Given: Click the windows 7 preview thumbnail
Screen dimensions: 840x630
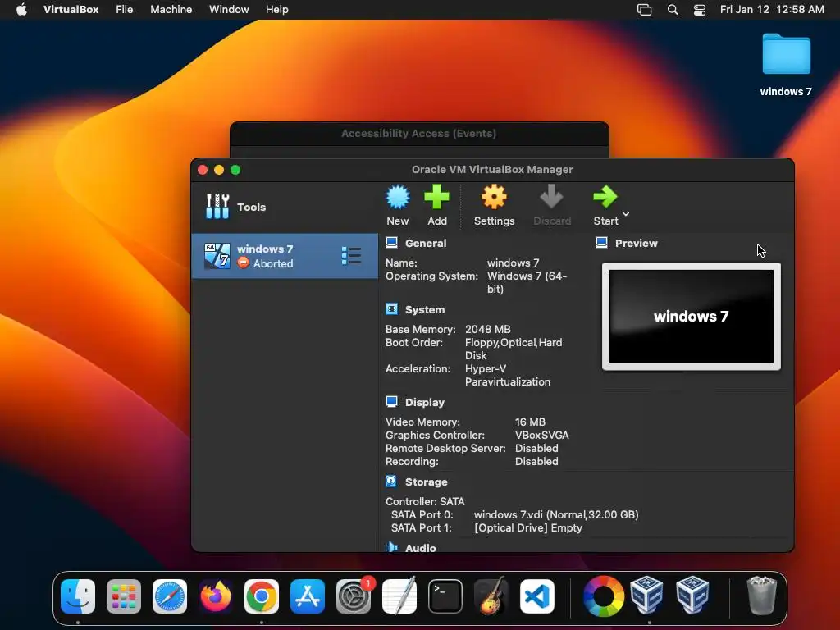Looking at the screenshot, I should click(x=691, y=316).
